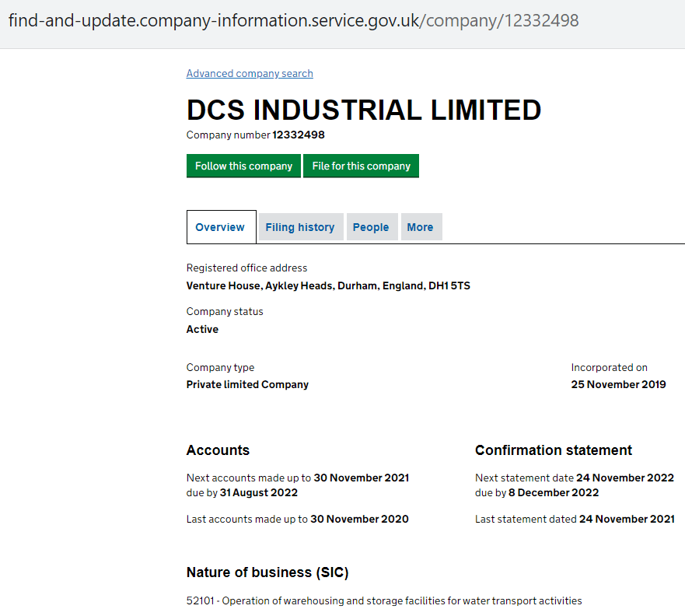Viewport: 685px width, 616px height.
Task: Click the DCS INDUSTRIAL LIMITED heading
Action: pos(364,110)
